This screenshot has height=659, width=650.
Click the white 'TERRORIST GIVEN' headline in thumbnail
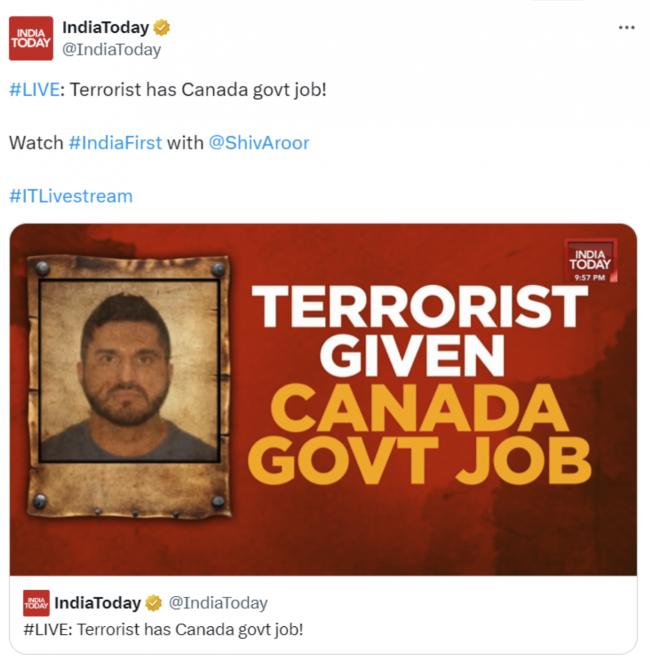[419, 330]
